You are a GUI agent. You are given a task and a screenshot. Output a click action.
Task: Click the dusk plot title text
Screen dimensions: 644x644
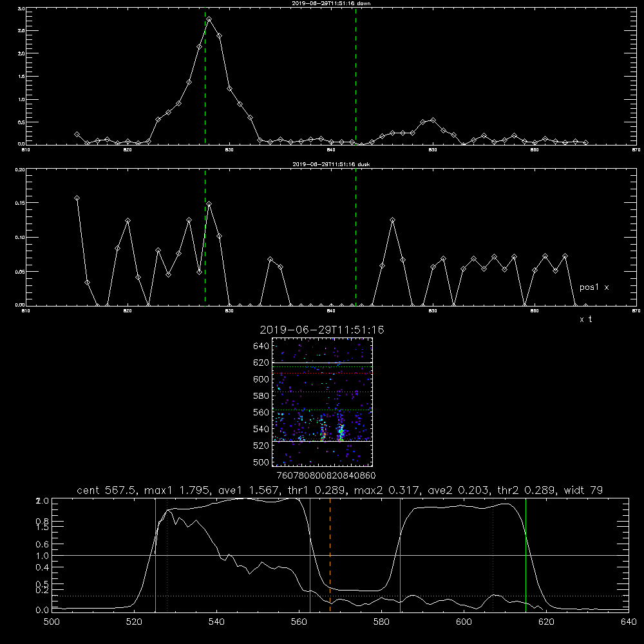pyautogui.click(x=331, y=164)
